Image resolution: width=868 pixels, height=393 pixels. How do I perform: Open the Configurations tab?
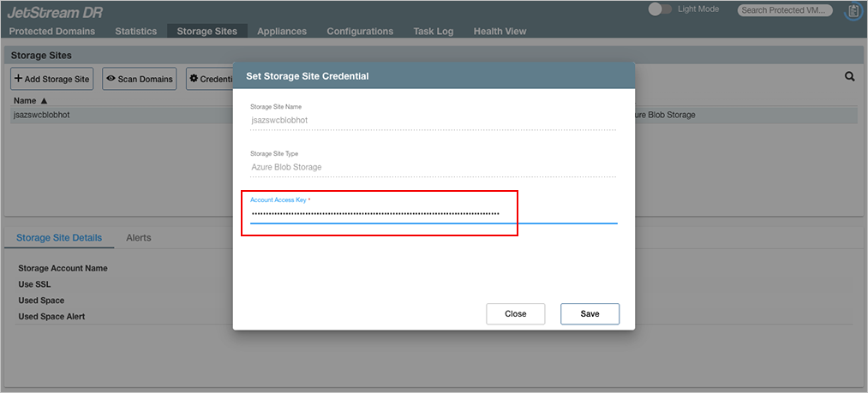(360, 31)
